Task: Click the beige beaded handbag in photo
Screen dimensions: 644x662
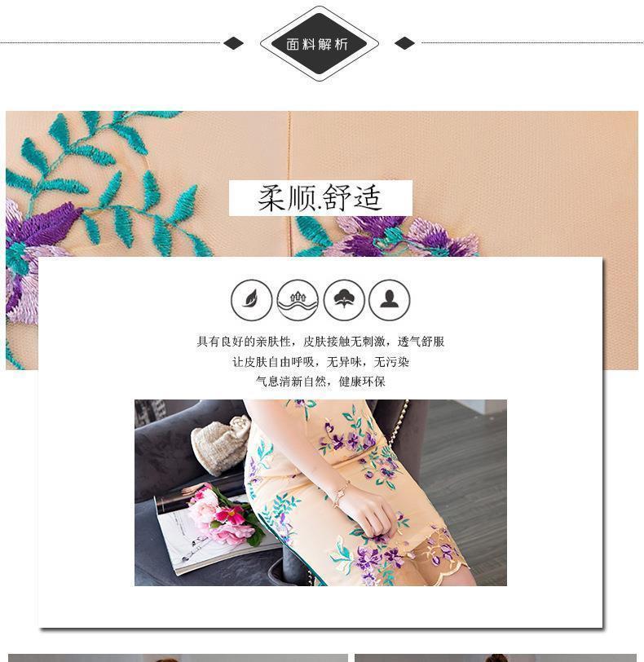Action: [219, 445]
